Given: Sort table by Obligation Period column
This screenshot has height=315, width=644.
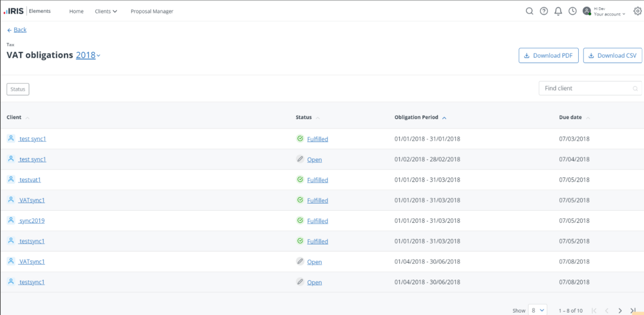Looking at the screenshot, I should pyautogui.click(x=416, y=118).
